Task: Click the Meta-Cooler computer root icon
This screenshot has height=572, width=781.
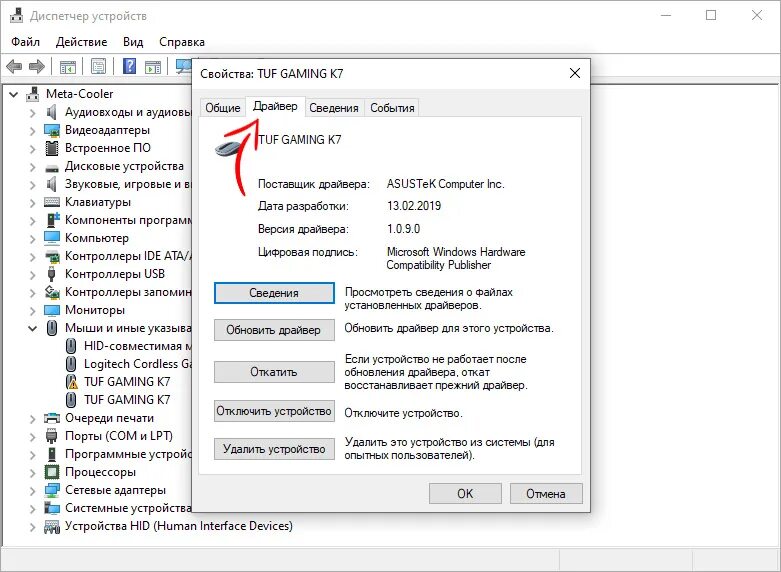Action: [x=33, y=94]
